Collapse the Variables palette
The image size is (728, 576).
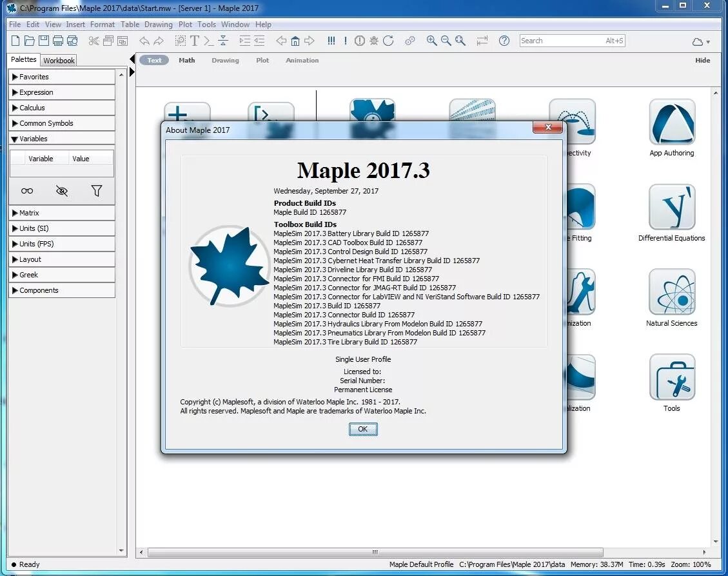click(x=62, y=139)
